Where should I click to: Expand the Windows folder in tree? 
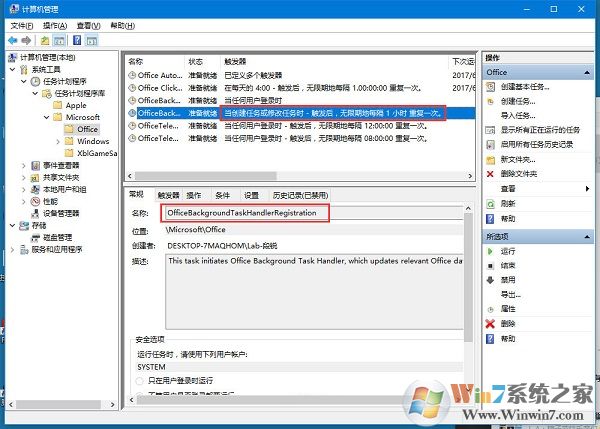58,142
